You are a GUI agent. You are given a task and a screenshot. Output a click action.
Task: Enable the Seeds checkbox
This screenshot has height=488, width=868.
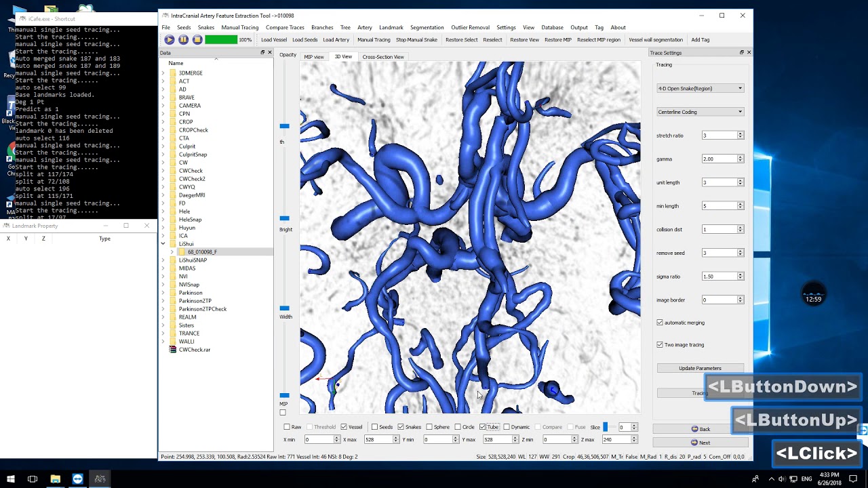(x=374, y=427)
